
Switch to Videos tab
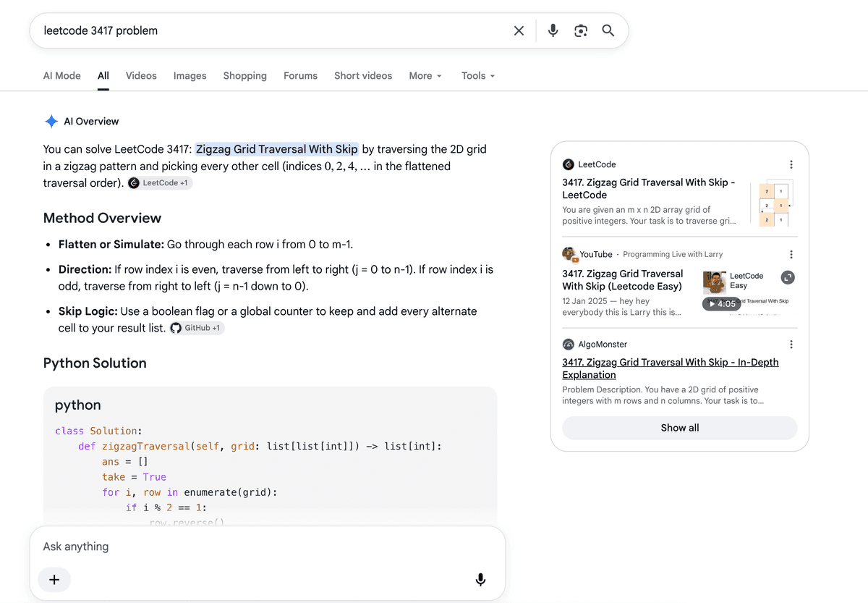(141, 75)
